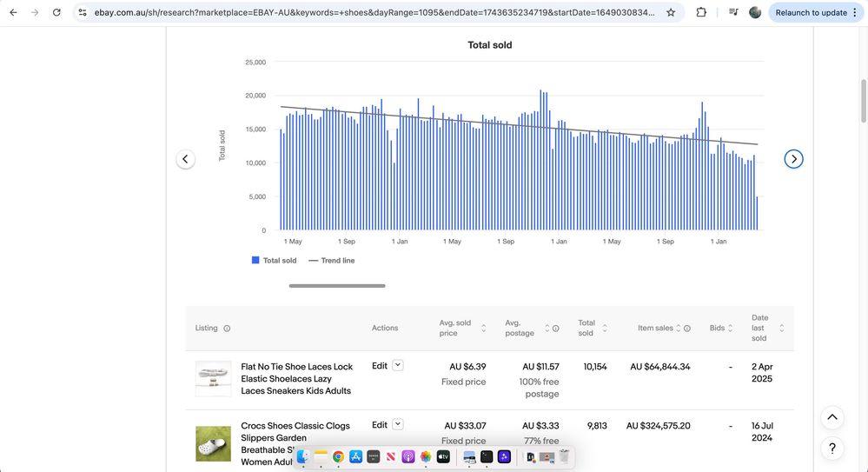Click the AU $6.39 average sold price

[467, 367]
